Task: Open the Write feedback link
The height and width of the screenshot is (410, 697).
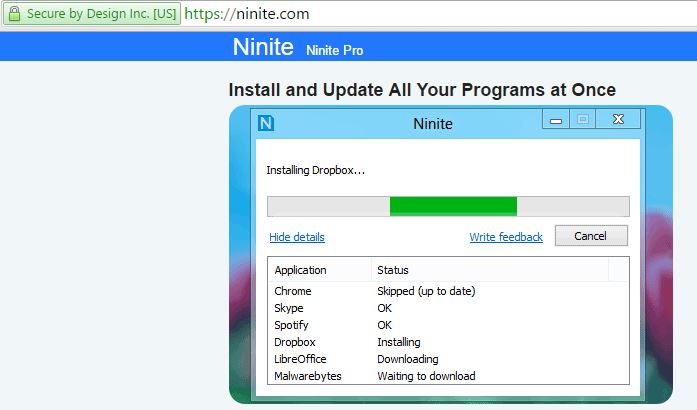Action: coord(506,237)
